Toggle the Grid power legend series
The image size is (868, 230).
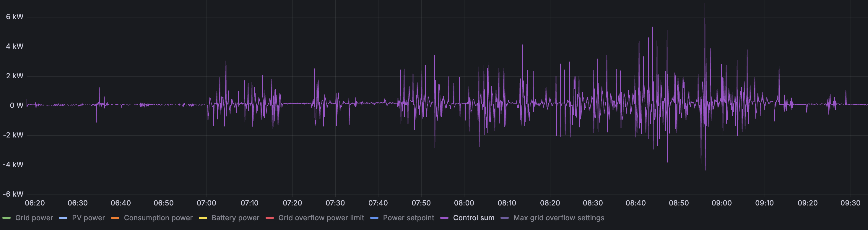pos(34,218)
